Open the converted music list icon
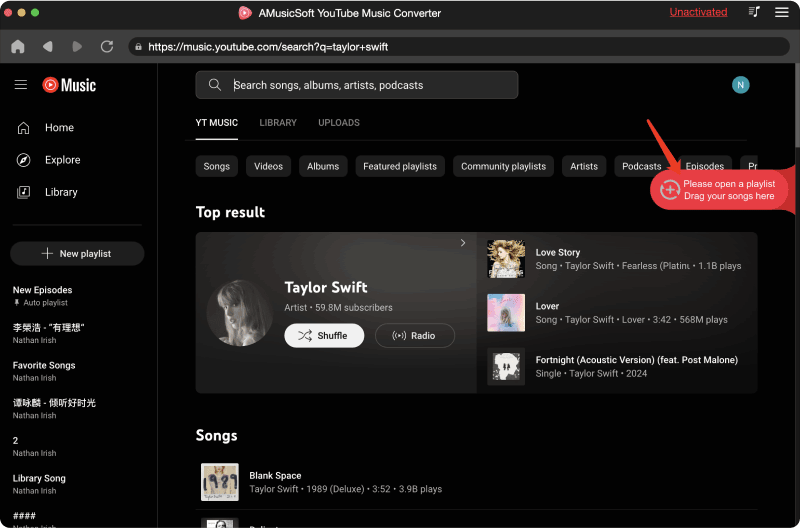800x528 pixels. pos(754,12)
